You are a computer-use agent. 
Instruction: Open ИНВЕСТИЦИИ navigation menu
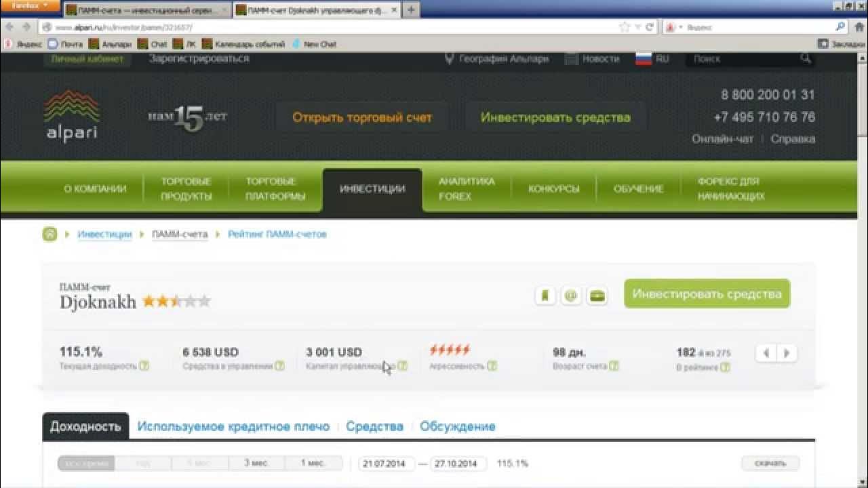pos(372,189)
